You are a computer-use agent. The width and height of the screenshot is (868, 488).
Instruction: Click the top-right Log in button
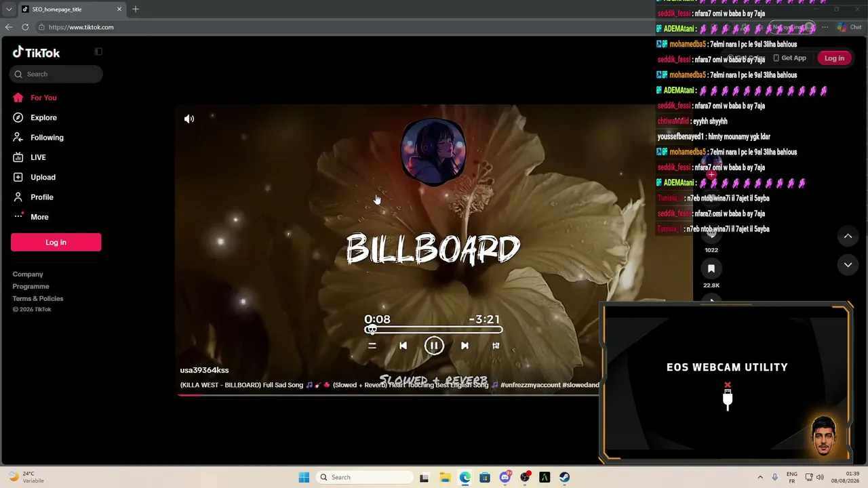[834, 58]
